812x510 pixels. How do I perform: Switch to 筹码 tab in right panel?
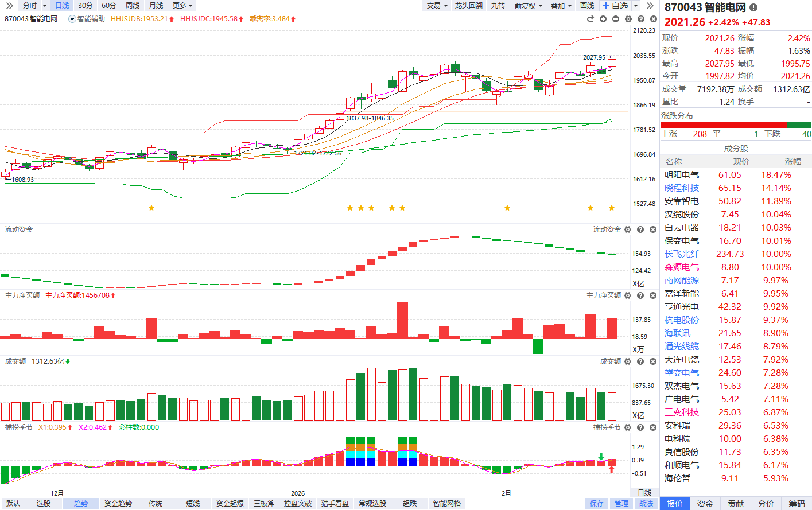(797, 504)
